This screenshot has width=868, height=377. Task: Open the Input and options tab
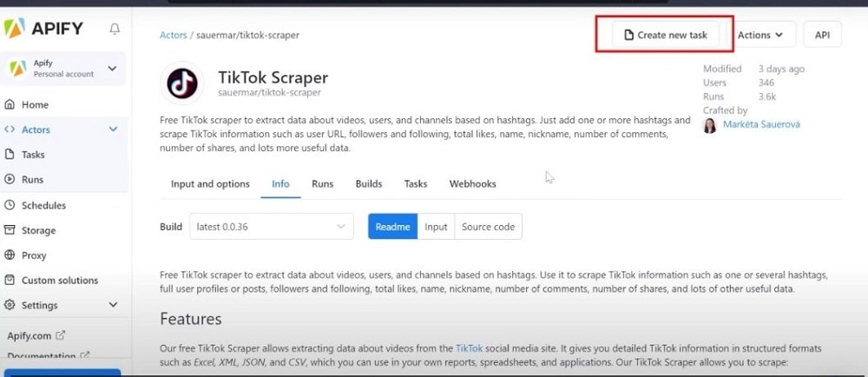tap(210, 184)
